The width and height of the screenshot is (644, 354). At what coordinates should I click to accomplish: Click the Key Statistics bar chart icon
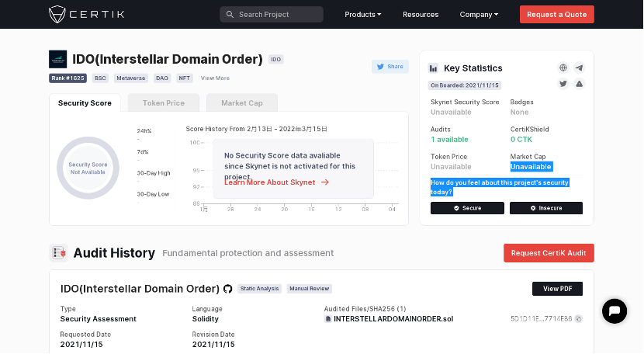[433, 68]
